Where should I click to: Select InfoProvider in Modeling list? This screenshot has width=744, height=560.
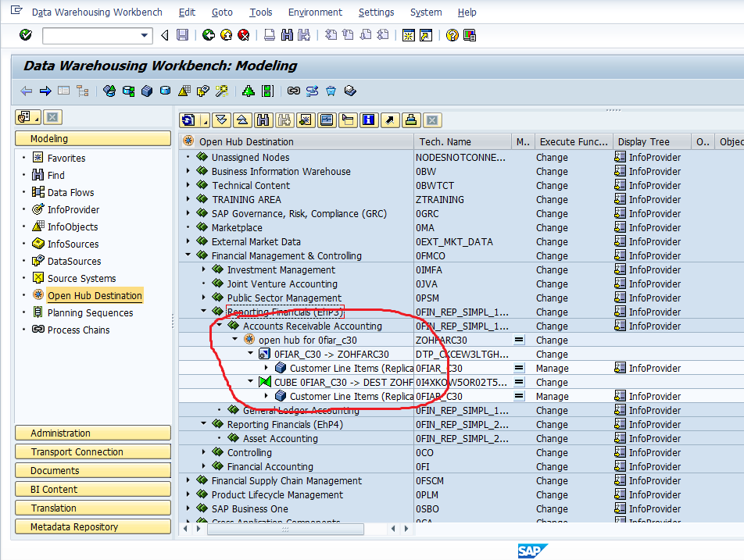pyautogui.click(x=73, y=209)
